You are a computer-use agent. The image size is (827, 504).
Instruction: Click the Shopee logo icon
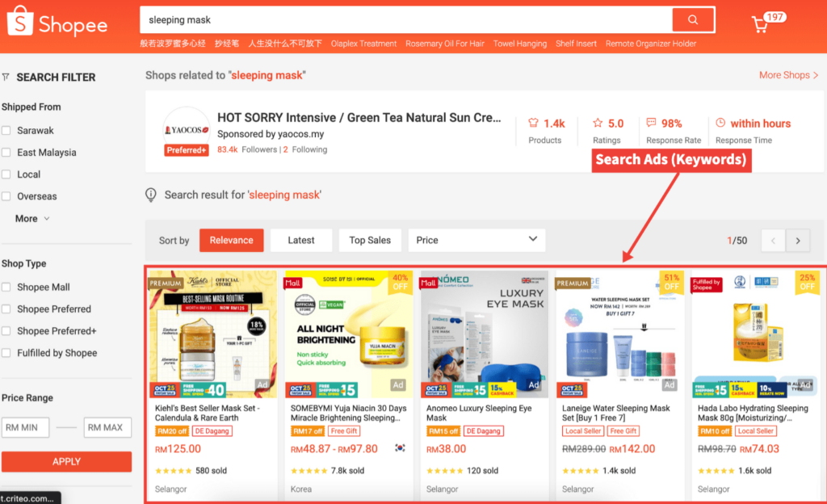point(20,24)
